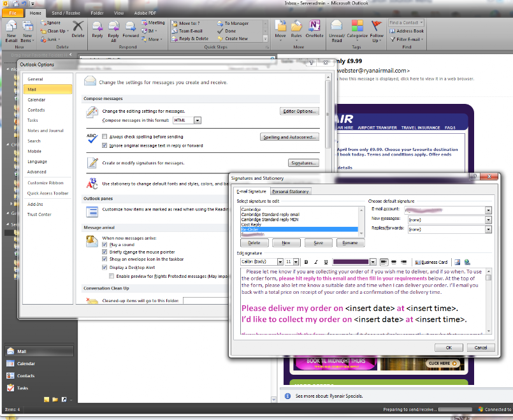
Task: Enable preview for Rights Protected messages
Action: point(112,276)
